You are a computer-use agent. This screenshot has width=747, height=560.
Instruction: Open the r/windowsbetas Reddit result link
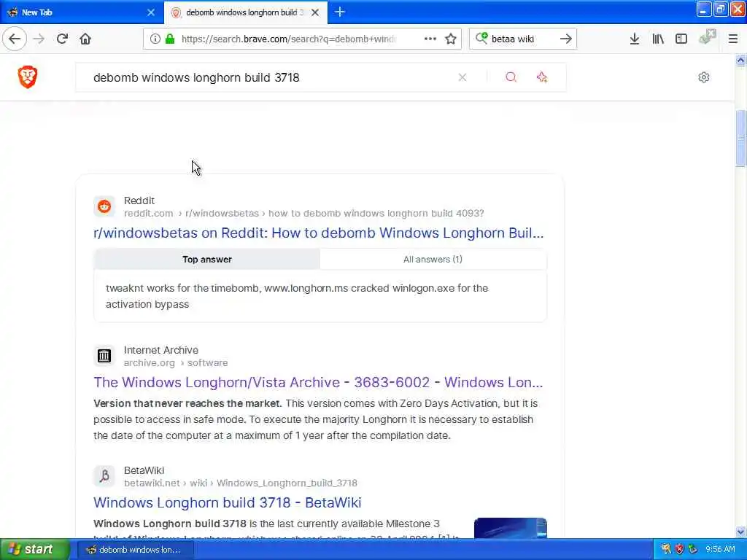[x=318, y=233]
